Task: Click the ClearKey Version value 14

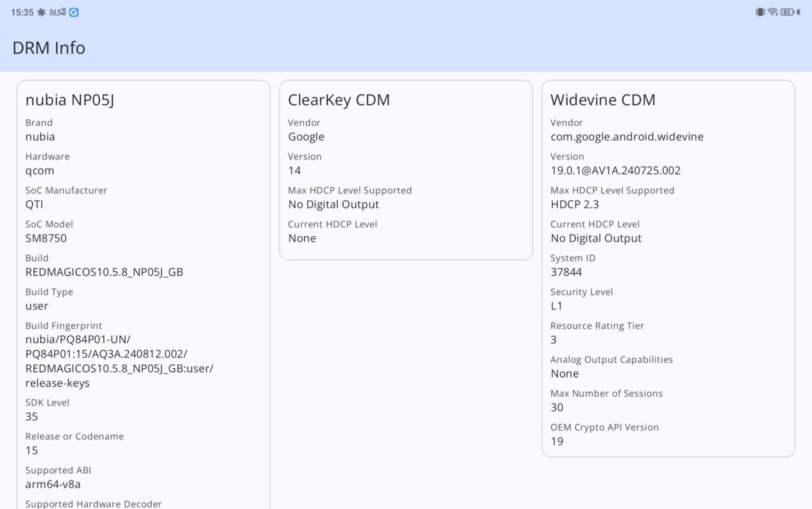Action: point(294,171)
